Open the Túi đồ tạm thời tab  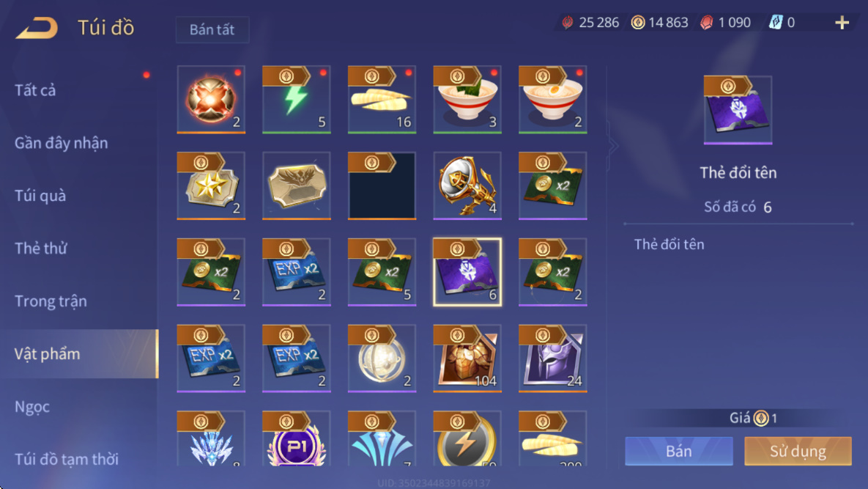coord(67,459)
